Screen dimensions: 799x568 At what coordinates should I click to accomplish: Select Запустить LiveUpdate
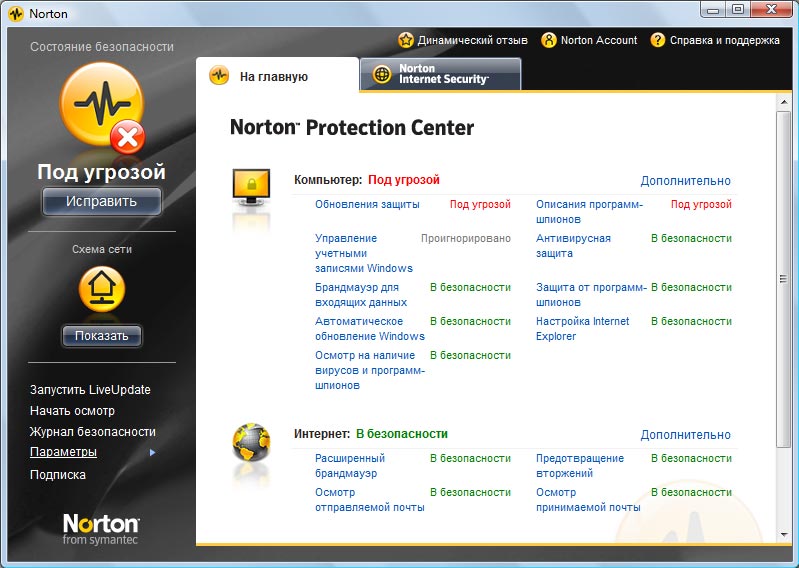tap(90, 390)
